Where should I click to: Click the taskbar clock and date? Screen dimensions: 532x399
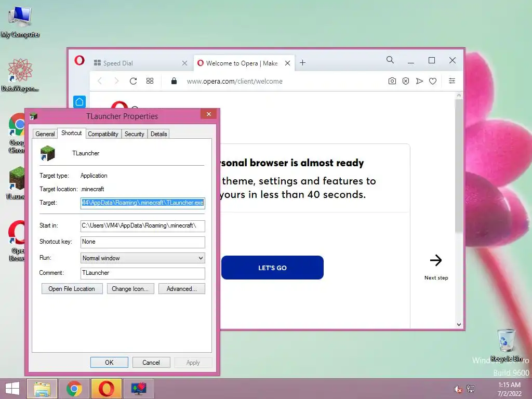pos(509,389)
